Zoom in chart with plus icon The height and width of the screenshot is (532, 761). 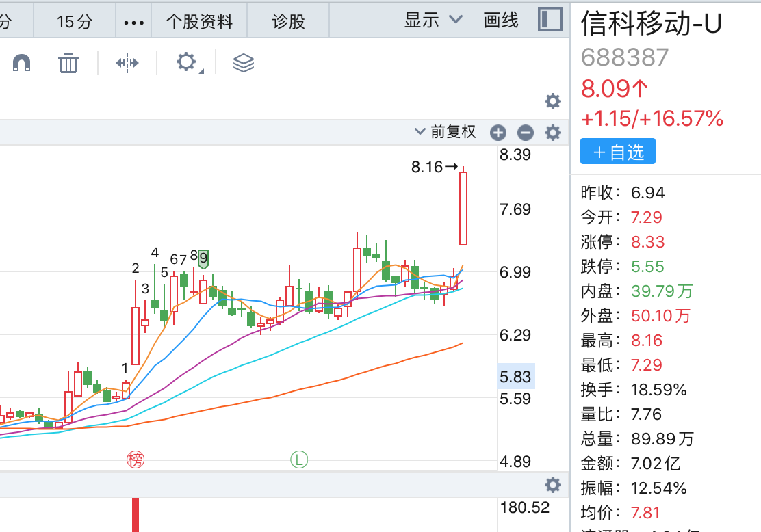498,133
